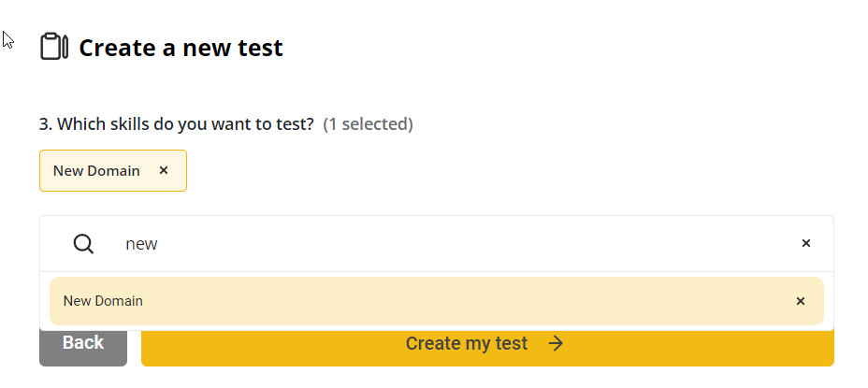868x388 pixels.
Task: Remove the selected New Domain chip
Action: 164,170
